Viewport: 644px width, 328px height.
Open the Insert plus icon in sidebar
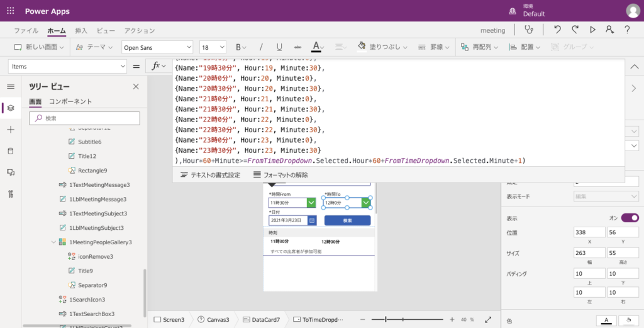(x=11, y=130)
